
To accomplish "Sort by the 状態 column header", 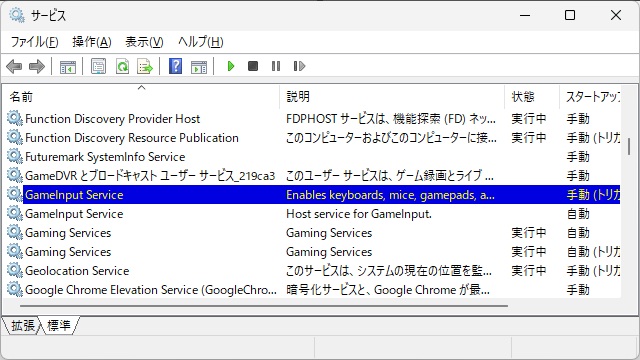I will tap(532, 97).
